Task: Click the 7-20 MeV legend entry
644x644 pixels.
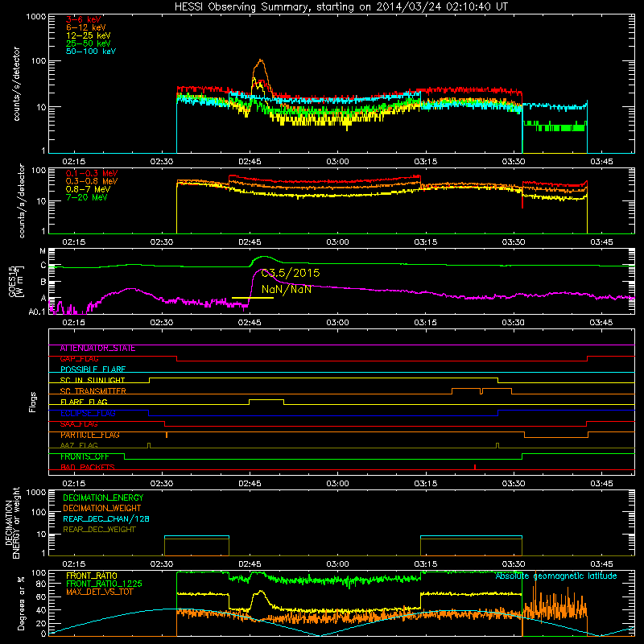Action: click(x=86, y=197)
